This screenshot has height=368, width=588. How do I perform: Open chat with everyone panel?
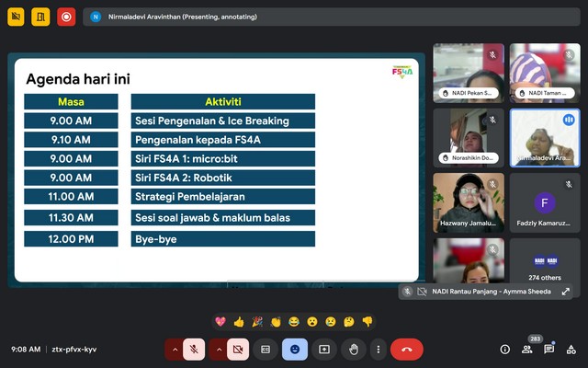point(549,350)
